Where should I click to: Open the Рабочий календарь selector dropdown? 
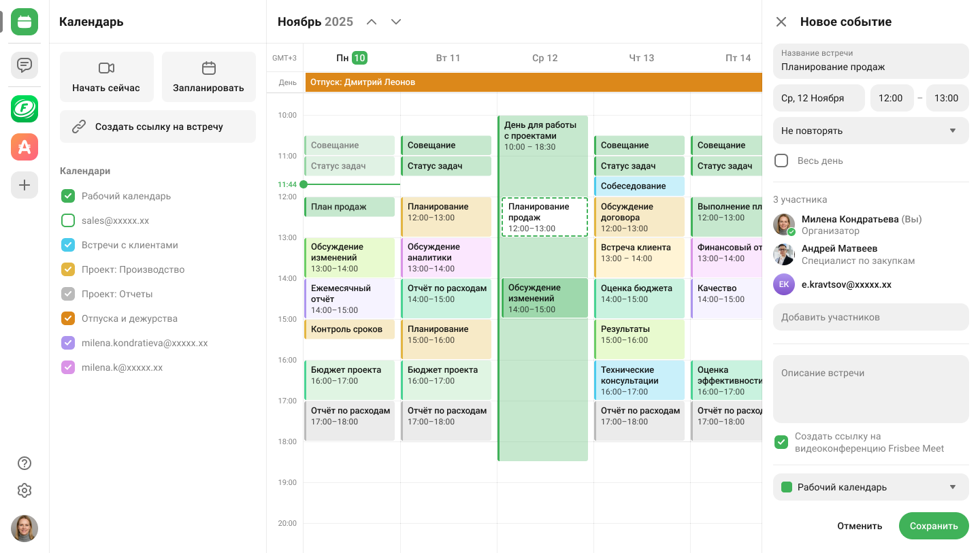(x=871, y=487)
